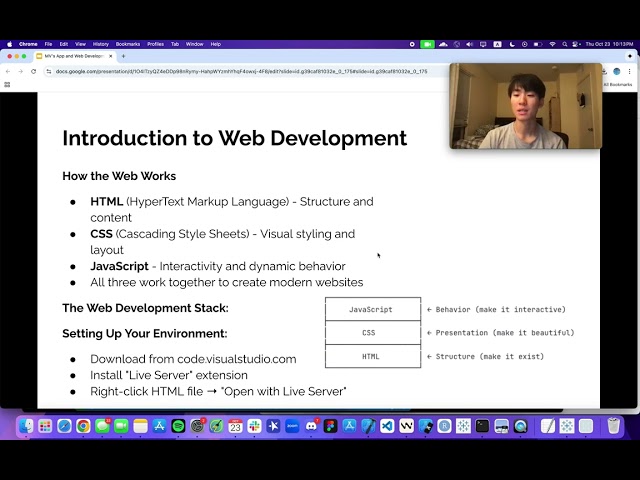Open Spotlight search in menu bar
The image size is (640, 480).
click(564, 44)
